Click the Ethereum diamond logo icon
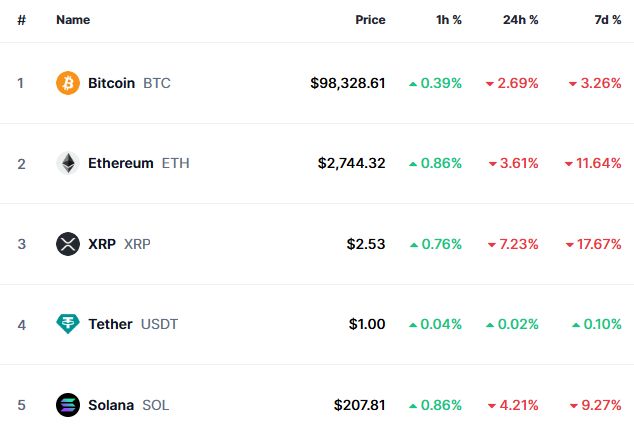 point(68,163)
